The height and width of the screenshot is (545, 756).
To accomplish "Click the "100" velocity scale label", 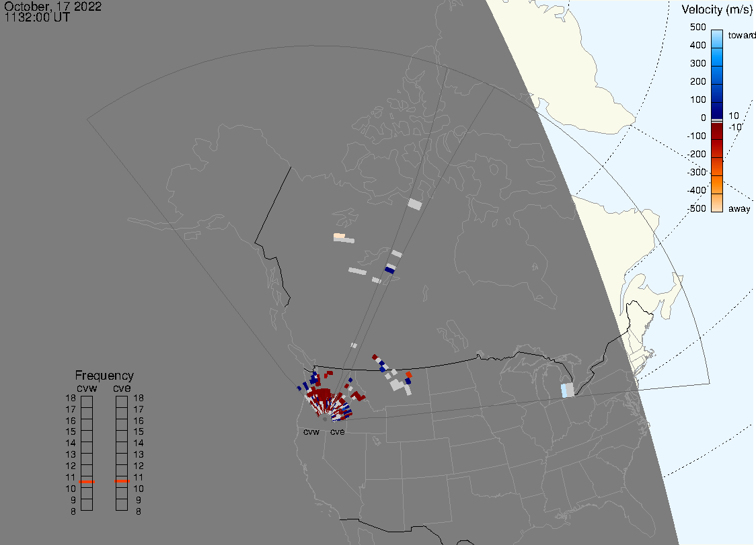I will point(698,99).
